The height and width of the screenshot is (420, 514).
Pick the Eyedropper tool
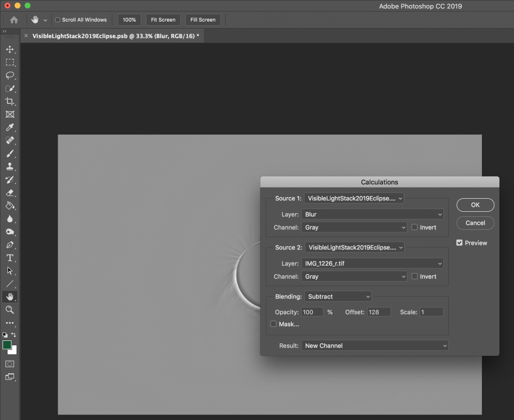click(x=10, y=127)
